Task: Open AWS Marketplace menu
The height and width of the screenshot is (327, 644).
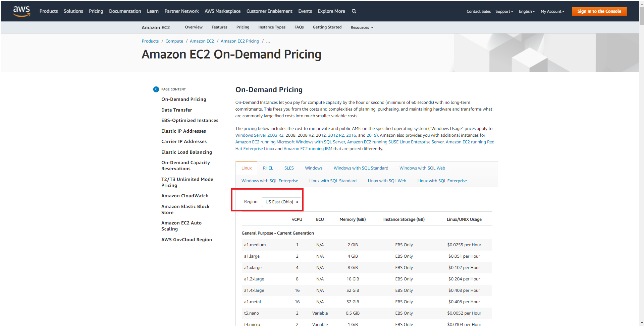Action: tap(222, 11)
